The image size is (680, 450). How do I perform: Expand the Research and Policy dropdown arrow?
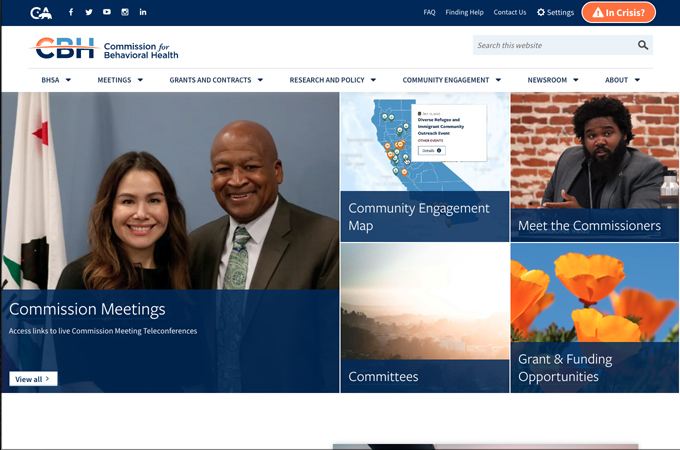click(373, 80)
